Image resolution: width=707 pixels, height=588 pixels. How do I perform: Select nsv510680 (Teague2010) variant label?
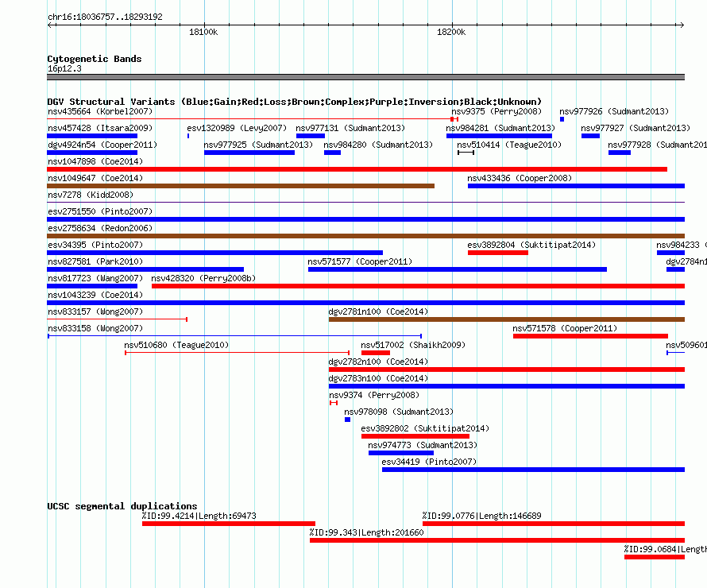pos(176,345)
